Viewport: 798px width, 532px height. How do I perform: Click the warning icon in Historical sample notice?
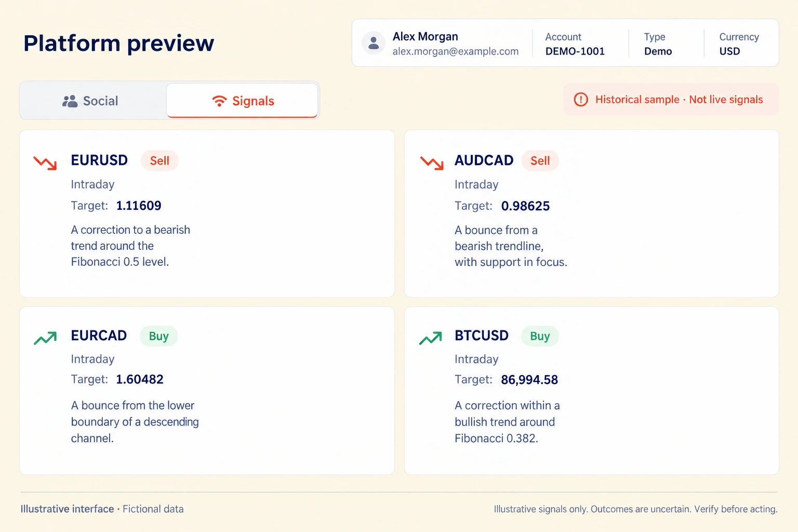tap(581, 99)
